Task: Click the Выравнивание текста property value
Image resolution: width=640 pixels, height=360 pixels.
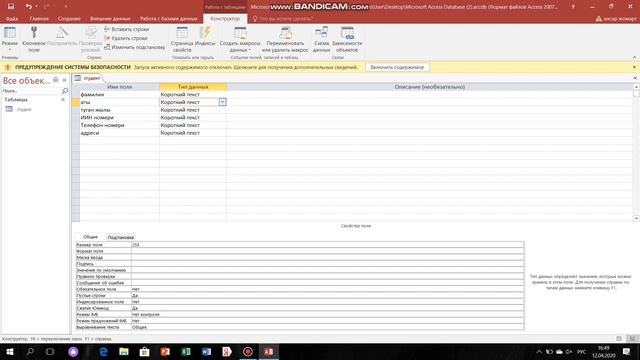Action: tap(327, 327)
